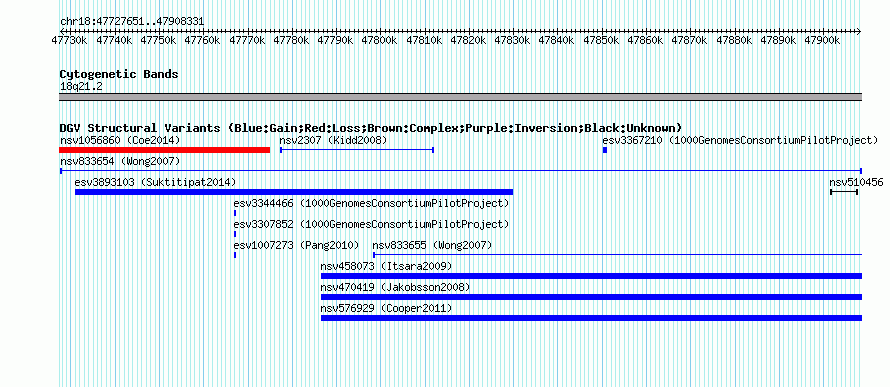This screenshot has width=890, height=387.
Task: Click the 47870k ruler position
Action: (691, 40)
